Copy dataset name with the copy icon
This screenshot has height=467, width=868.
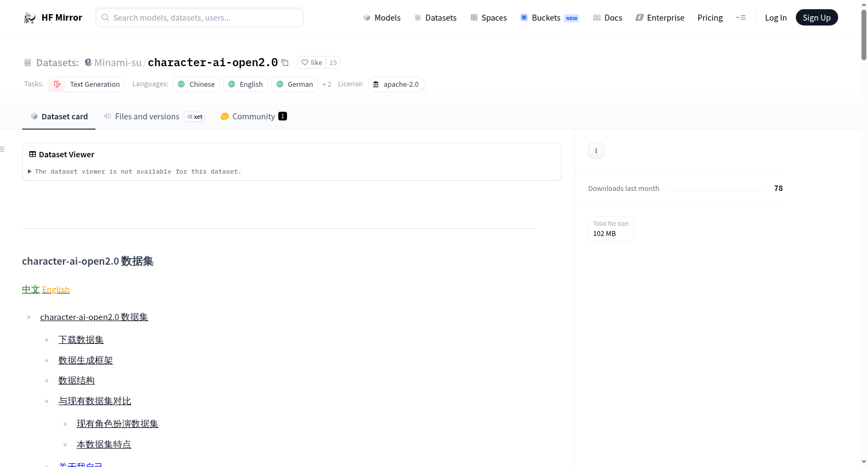pos(285,62)
